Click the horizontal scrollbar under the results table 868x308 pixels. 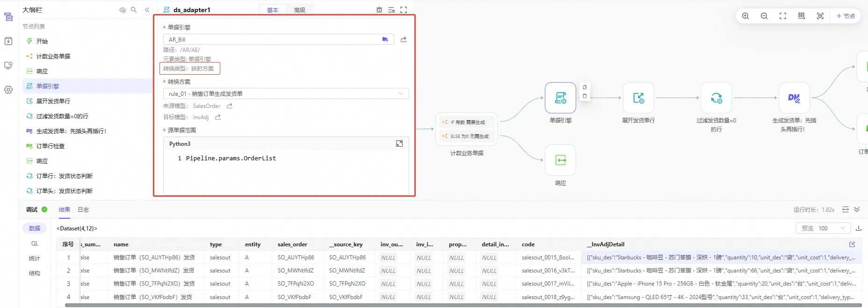[463, 306]
